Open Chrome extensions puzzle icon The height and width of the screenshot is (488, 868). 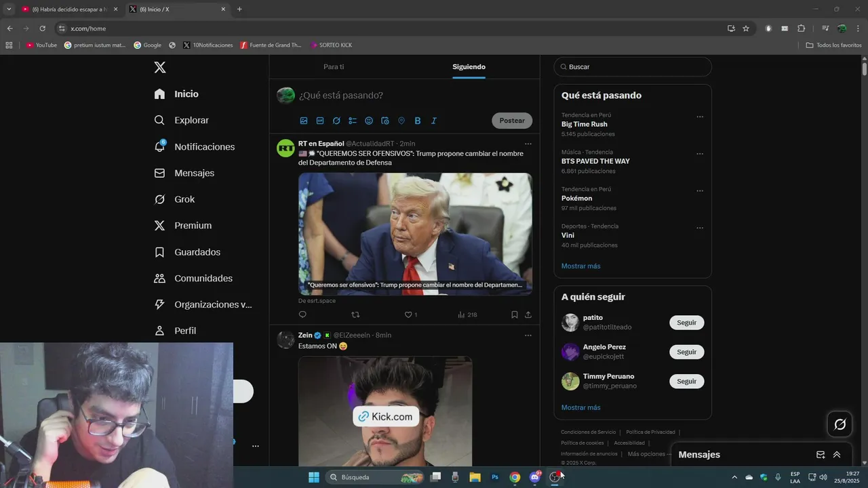click(x=801, y=28)
